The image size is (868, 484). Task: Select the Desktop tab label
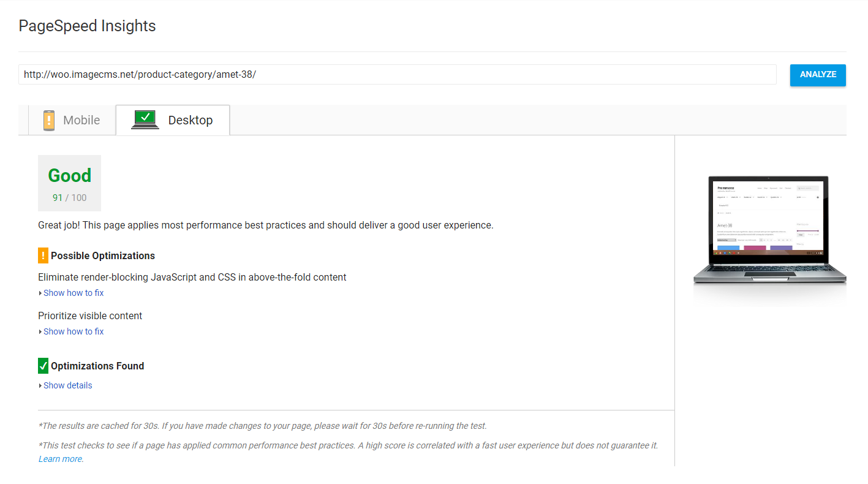coord(191,120)
